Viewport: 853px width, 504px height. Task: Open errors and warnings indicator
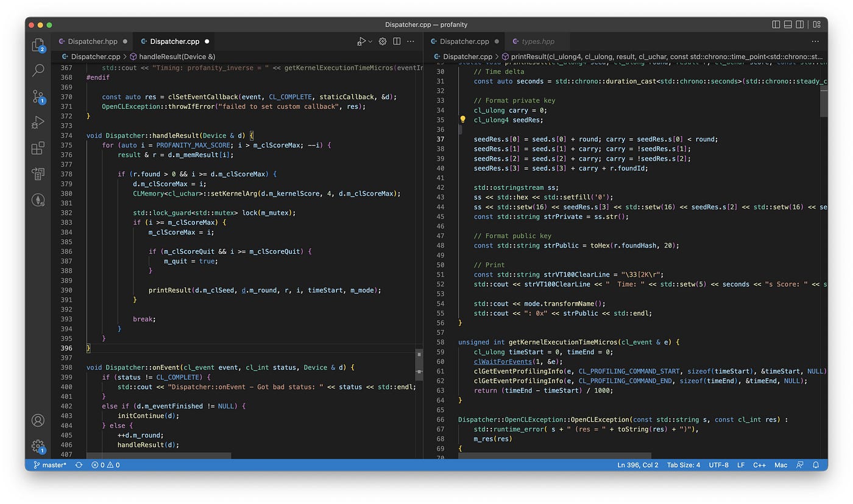tap(105, 465)
